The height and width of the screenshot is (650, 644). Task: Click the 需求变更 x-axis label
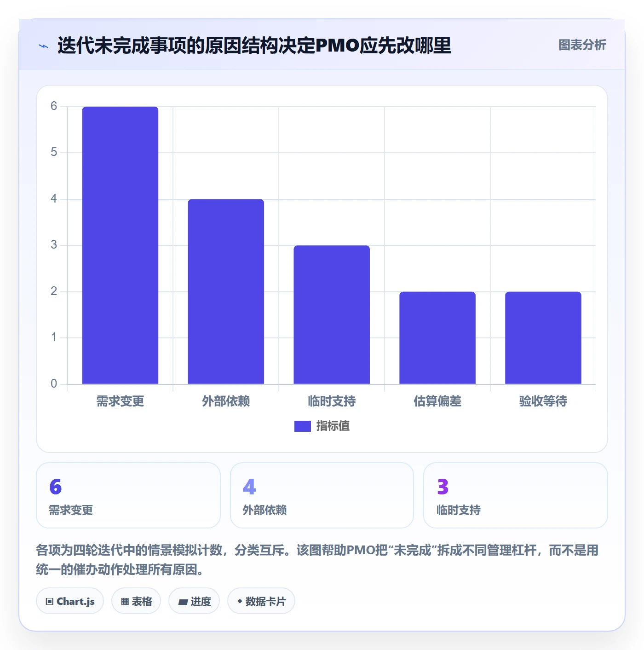120,401
